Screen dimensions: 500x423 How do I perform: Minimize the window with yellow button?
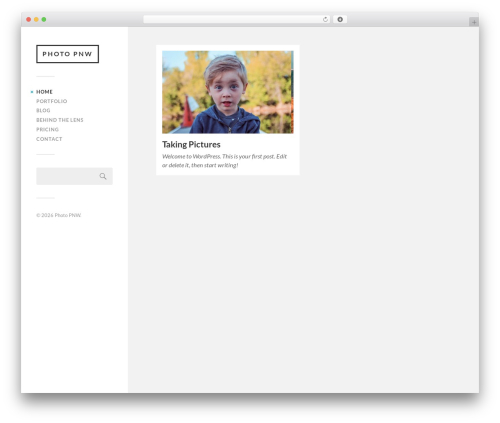click(36, 19)
